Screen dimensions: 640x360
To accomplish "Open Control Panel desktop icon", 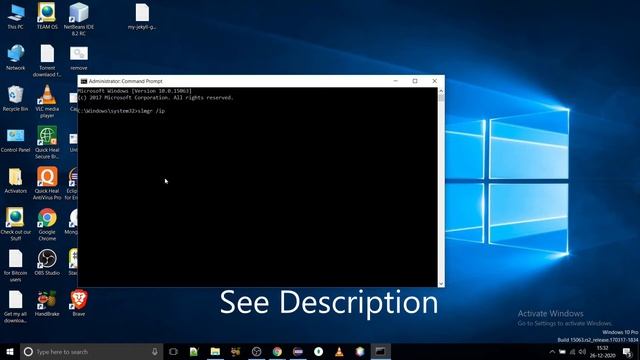I will [x=16, y=140].
